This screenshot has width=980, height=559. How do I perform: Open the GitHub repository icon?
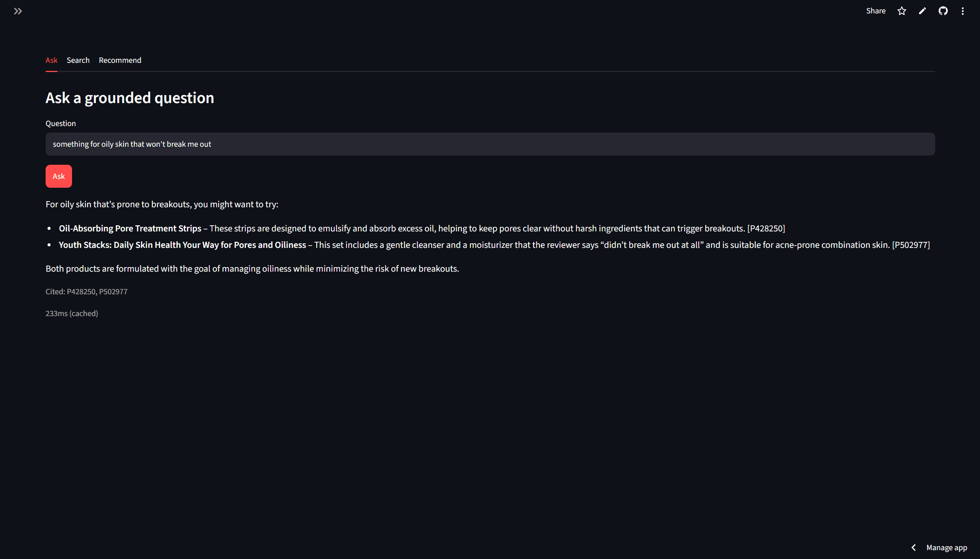click(943, 11)
